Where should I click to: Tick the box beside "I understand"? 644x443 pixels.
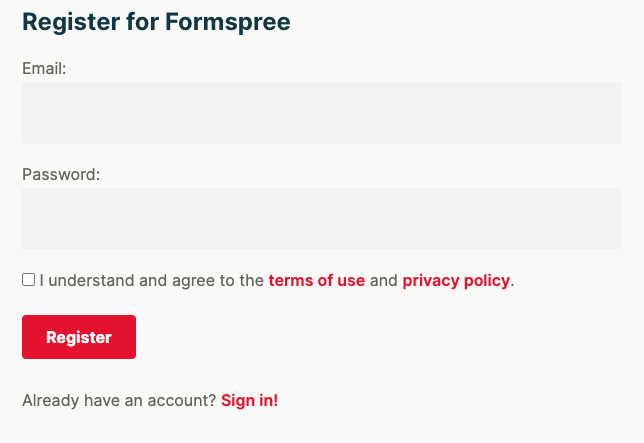coord(29,280)
